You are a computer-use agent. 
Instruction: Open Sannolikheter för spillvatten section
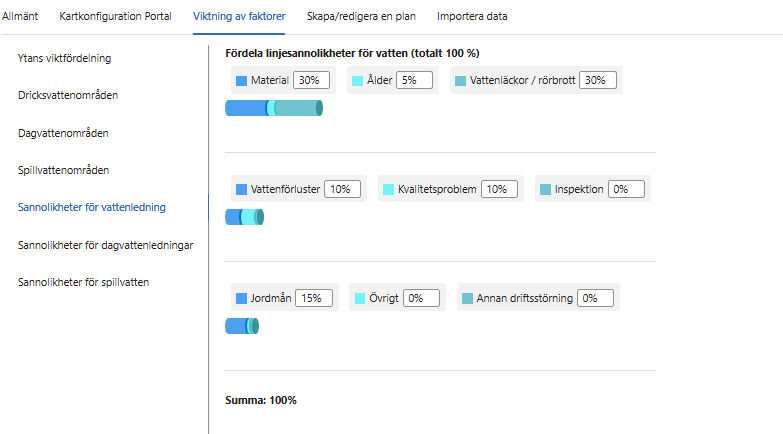tap(83, 282)
